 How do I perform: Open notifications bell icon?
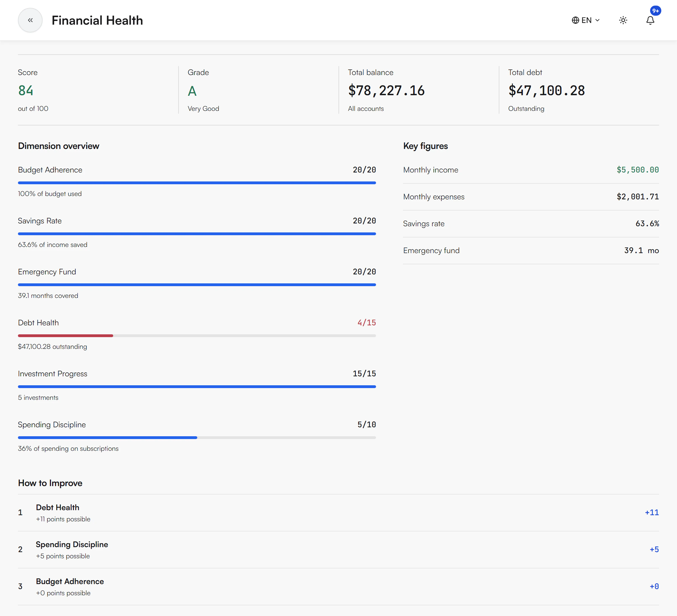[650, 20]
